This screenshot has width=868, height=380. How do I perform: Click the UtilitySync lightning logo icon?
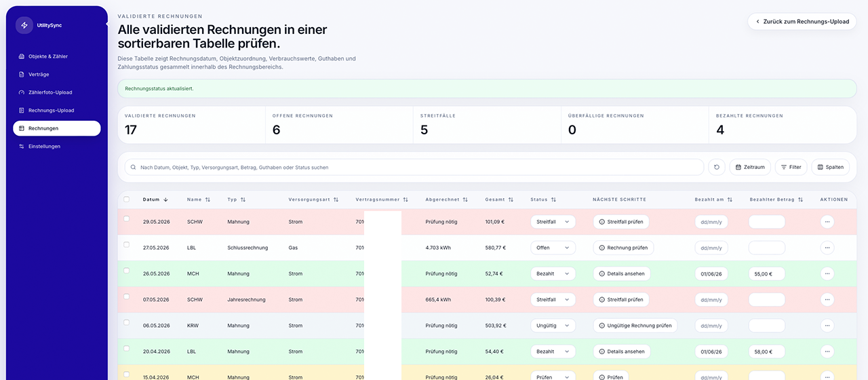click(24, 25)
